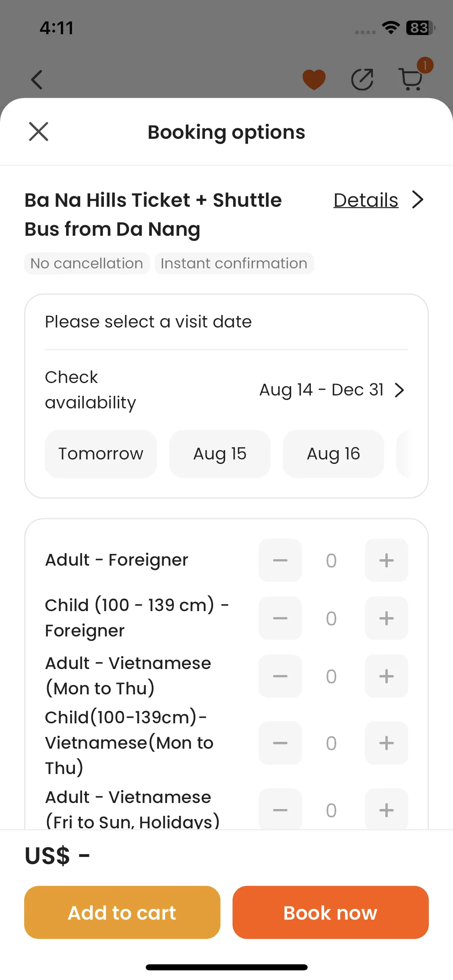Viewport: 453px width, 980px height.
Task: Select the Aug 15 date chip
Action: (x=219, y=454)
